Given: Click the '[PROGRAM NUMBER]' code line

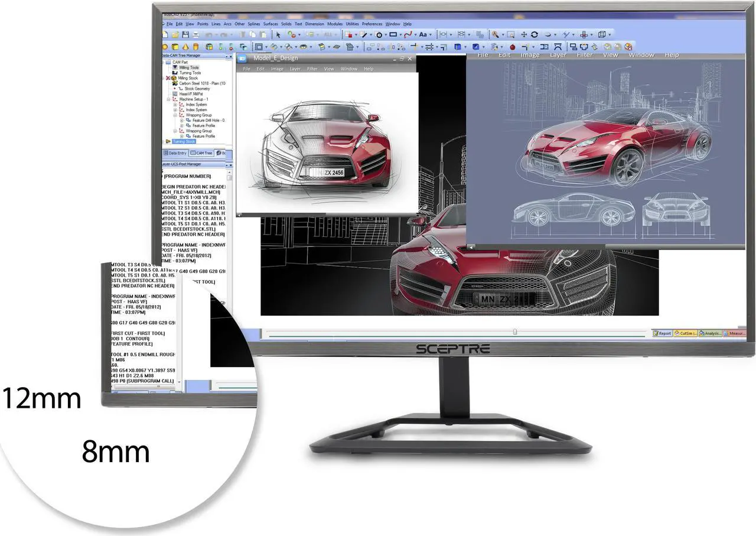Looking at the screenshot, I should click(x=187, y=176).
